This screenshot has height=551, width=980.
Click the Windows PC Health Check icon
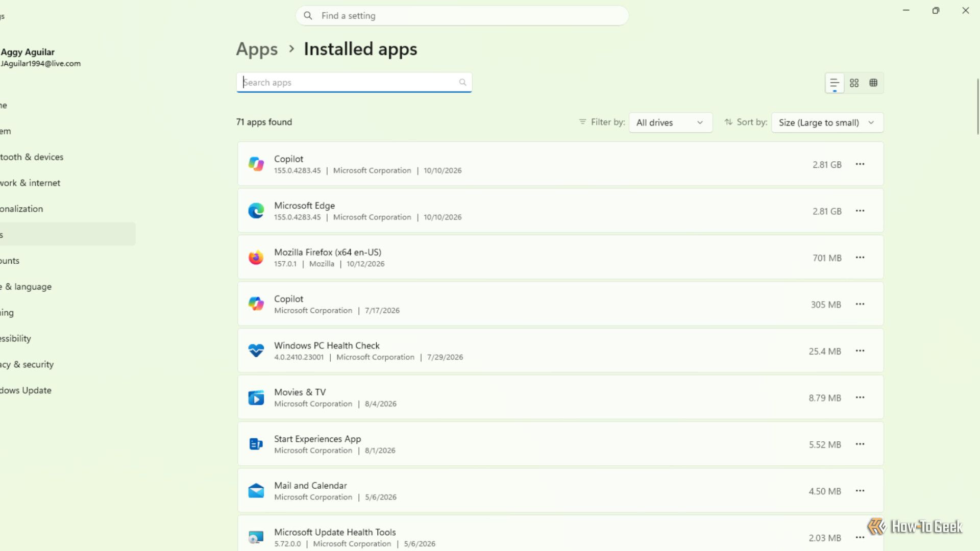256,351
